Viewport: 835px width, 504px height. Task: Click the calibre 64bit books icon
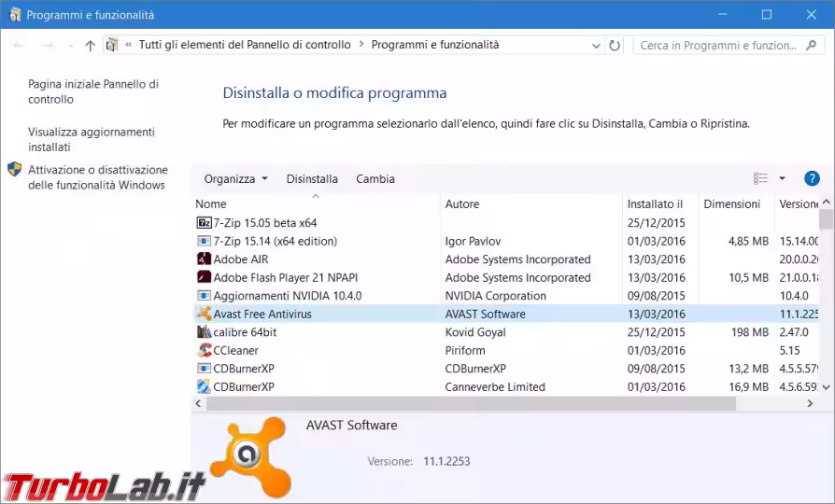click(204, 332)
